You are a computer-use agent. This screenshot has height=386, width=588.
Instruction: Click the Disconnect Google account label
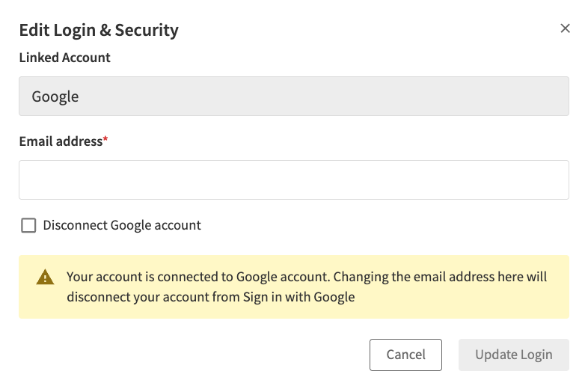(122, 225)
